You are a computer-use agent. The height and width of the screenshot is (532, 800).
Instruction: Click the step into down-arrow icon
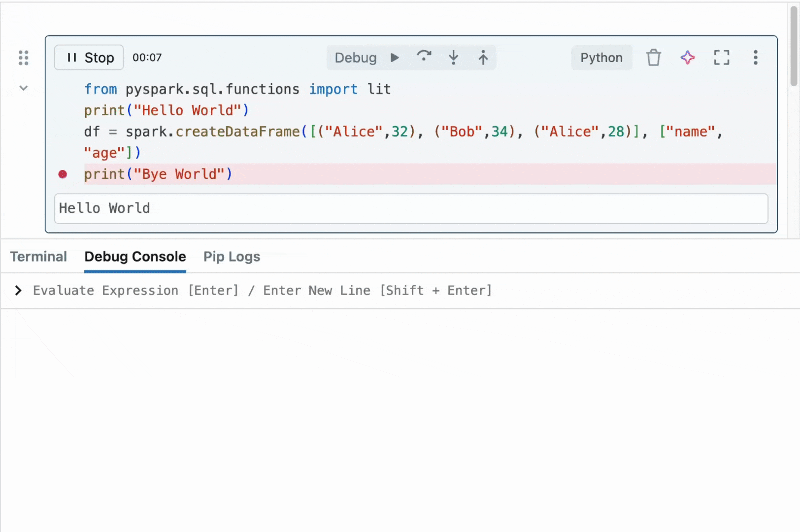click(453, 58)
